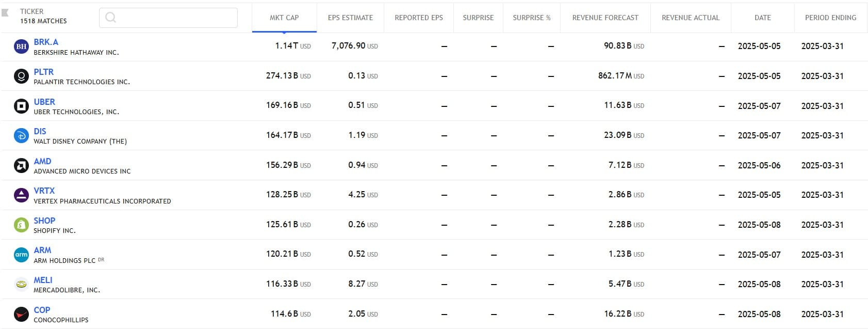Click the Uber logo icon
The image size is (868, 329).
tap(21, 106)
